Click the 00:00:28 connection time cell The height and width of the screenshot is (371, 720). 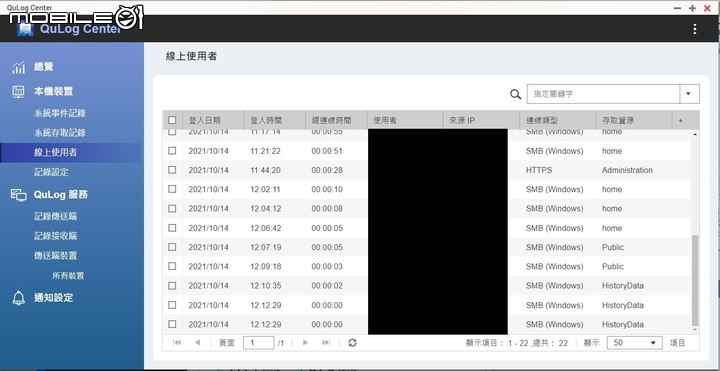(x=327, y=170)
